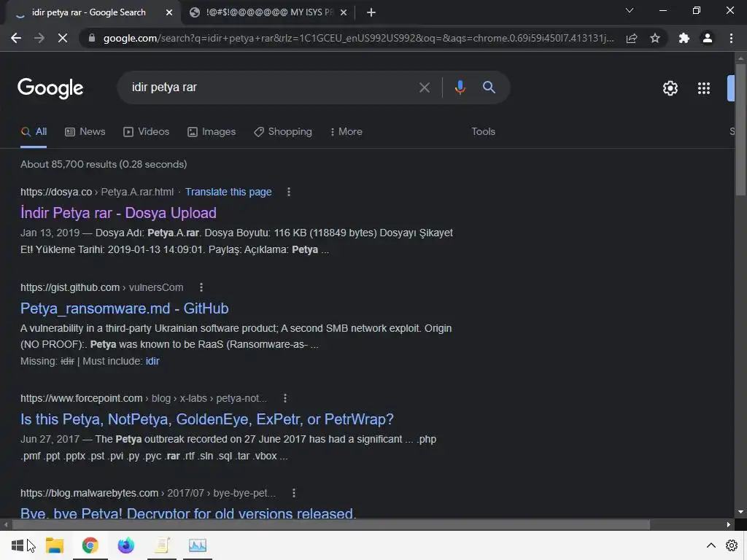Screen dimensions: 747x560
Task: Open Petya_ransomware.md - GitHub result
Action: 124,308
